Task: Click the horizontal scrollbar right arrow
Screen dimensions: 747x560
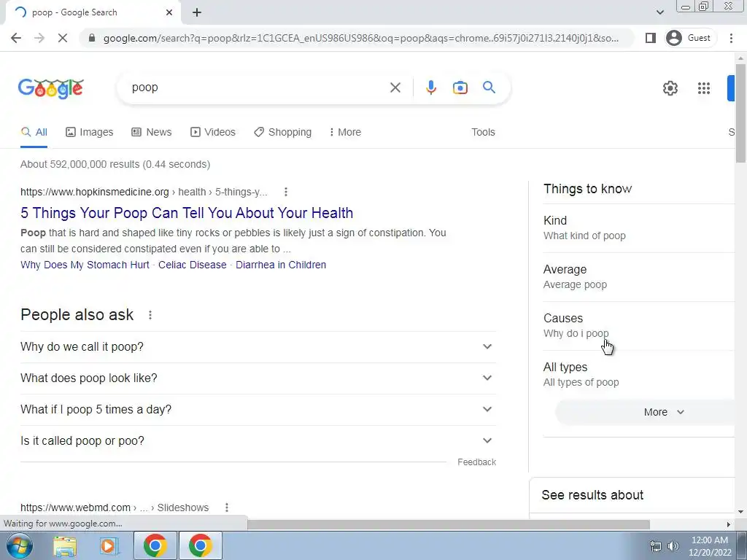Action: click(729, 525)
